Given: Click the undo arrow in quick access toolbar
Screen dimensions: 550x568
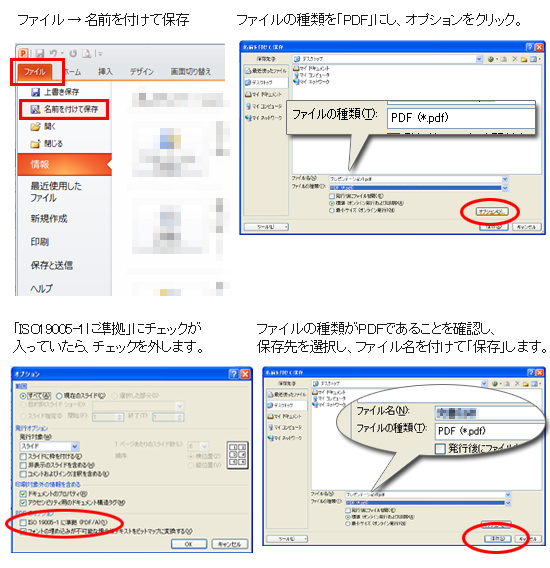Looking at the screenshot, I should point(53,53).
